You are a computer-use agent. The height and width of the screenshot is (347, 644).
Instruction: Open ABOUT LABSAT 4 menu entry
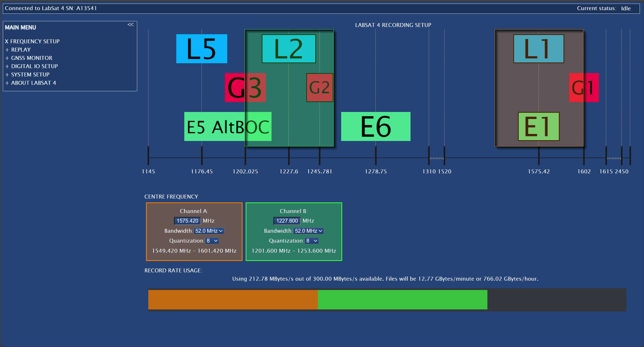[31, 83]
